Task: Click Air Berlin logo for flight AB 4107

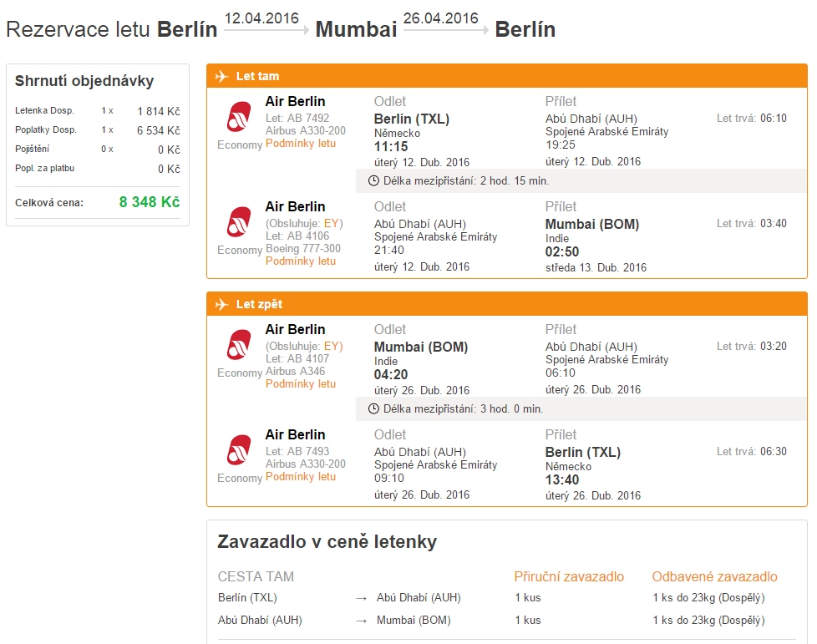Action: 239,345
